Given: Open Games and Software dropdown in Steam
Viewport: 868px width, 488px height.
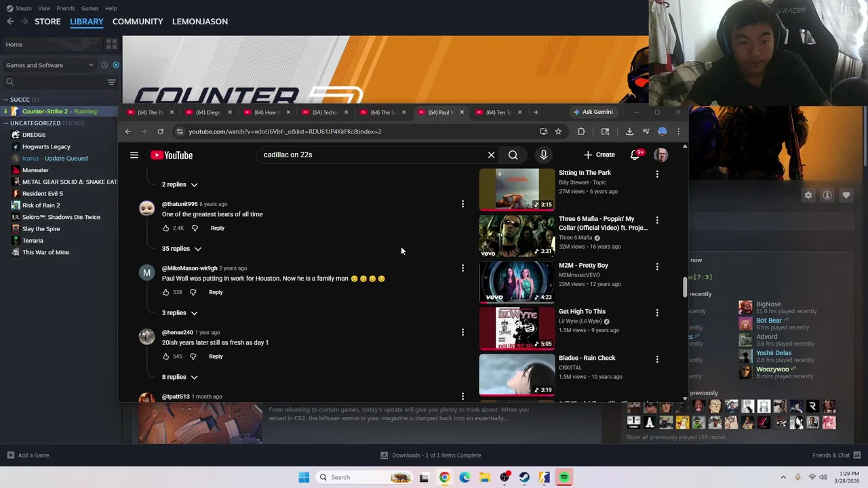Looking at the screenshot, I should coord(50,65).
